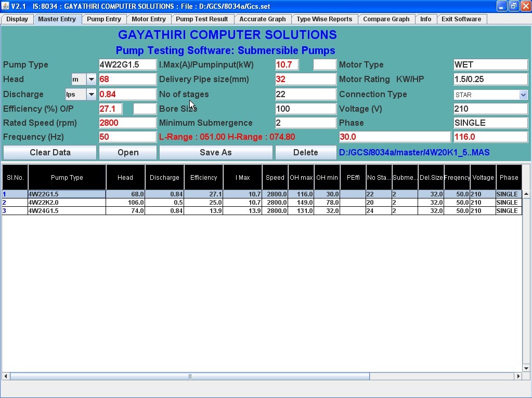Open the Info tab
Image resolution: width=532 pixels, height=398 pixels.
(425, 19)
